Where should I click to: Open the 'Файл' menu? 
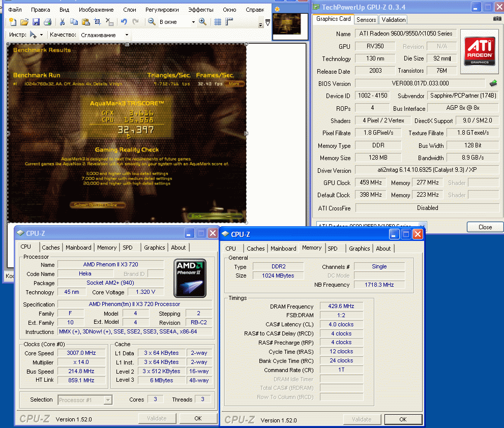15,10
